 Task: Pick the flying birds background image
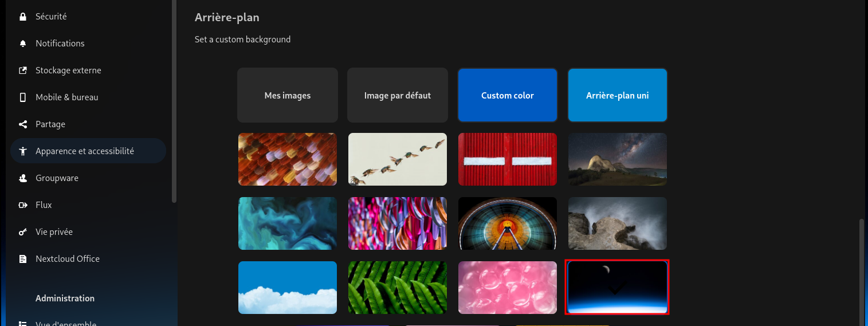click(398, 159)
